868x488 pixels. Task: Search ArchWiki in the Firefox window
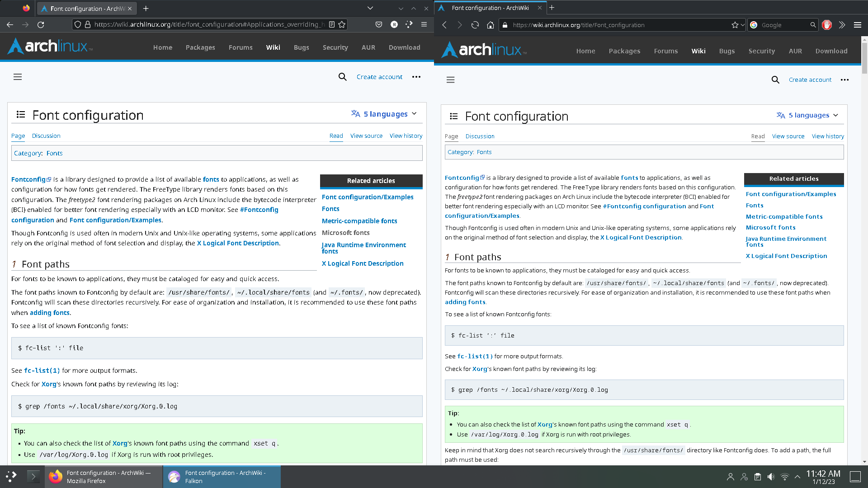coord(343,77)
